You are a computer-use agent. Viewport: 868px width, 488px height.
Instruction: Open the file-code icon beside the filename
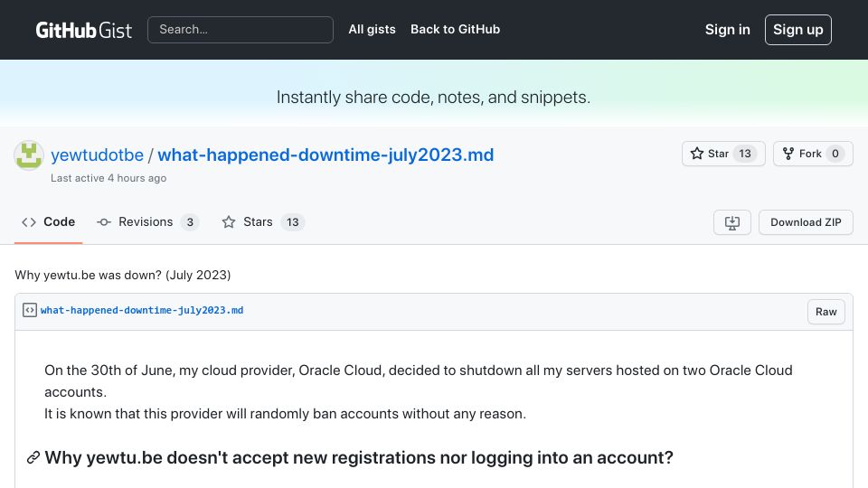[x=30, y=310]
